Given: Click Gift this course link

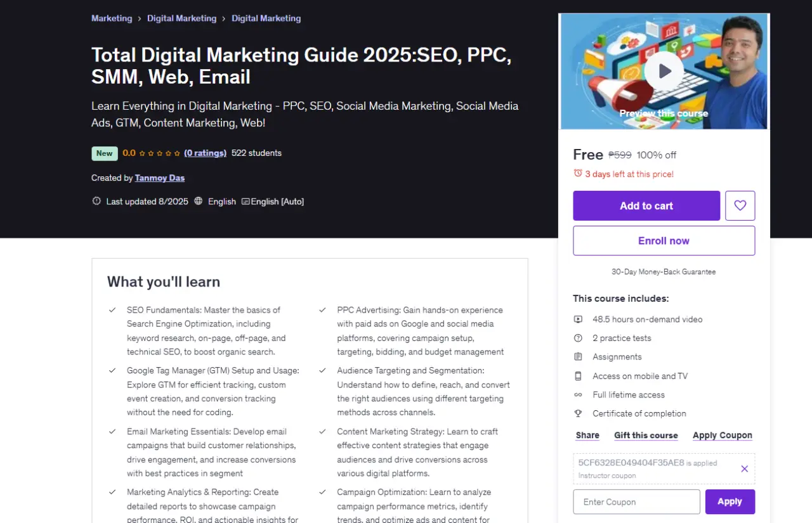Looking at the screenshot, I should click(x=646, y=436).
